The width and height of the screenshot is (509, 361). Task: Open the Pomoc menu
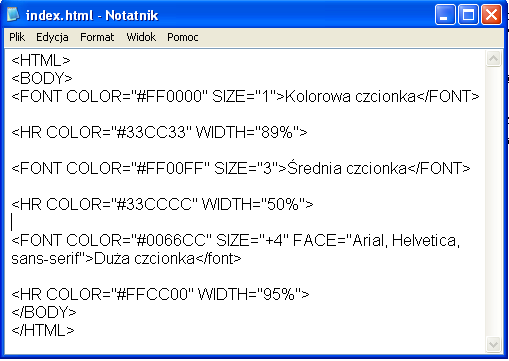[183, 37]
